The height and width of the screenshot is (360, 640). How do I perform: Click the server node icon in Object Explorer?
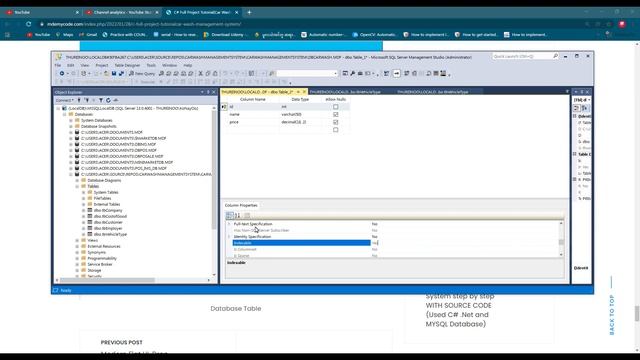tap(64, 109)
